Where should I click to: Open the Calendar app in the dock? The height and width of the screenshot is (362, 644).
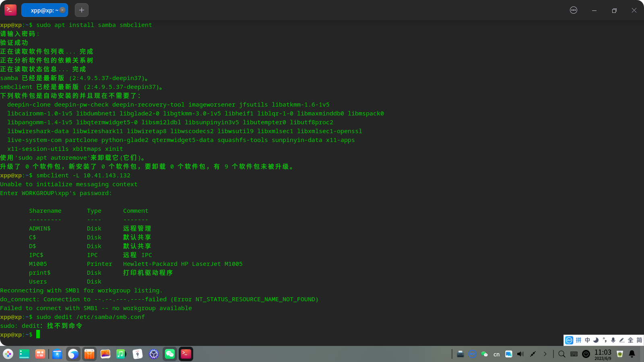point(138,354)
